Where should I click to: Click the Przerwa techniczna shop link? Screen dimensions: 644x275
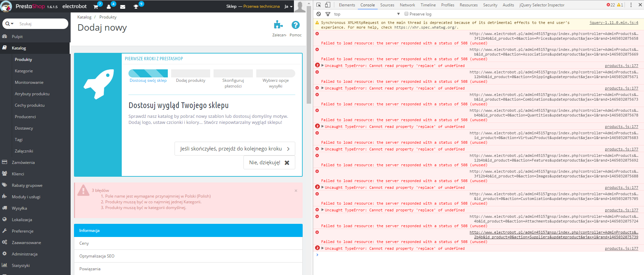(261, 6)
